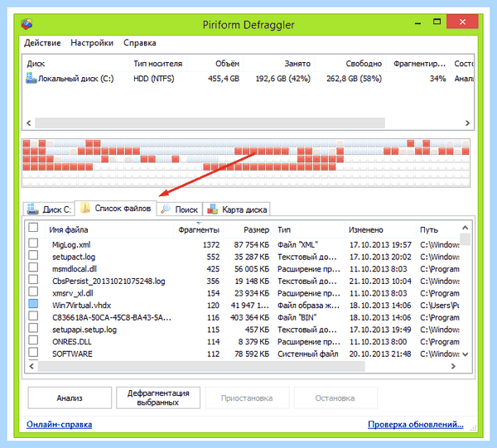Screen dimensions: 497x448
Task: Click drive list scroll right arrow
Action: point(467,123)
